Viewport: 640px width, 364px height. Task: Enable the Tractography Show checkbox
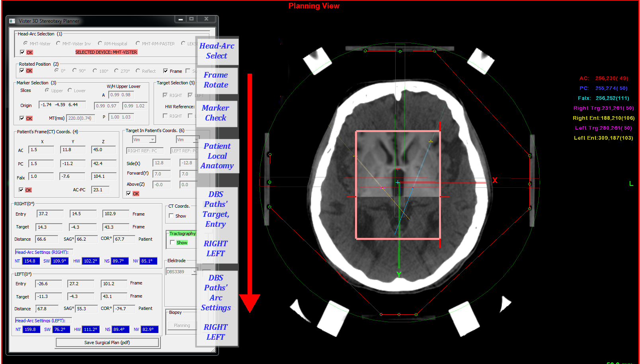coord(172,242)
